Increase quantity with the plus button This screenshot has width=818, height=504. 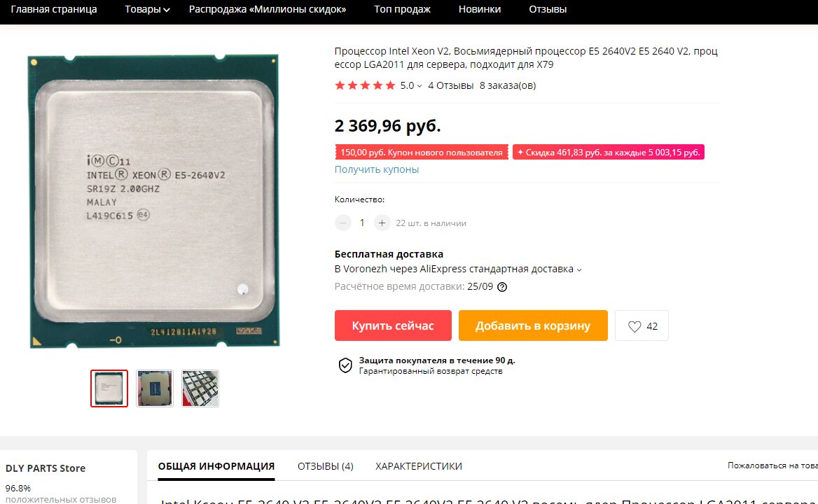pos(382,223)
